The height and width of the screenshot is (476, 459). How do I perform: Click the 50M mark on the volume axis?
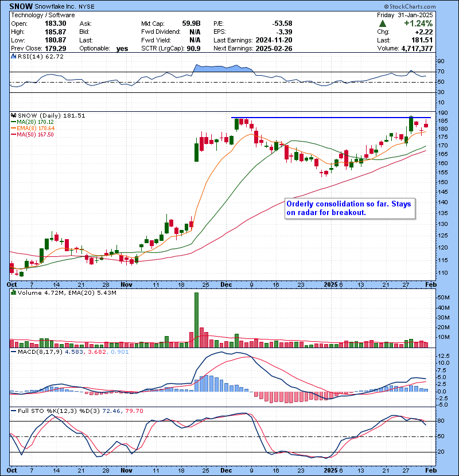tap(443, 298)
